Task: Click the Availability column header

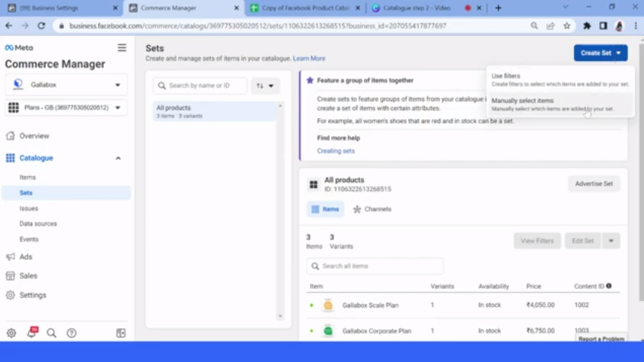Action: click(x=493, y=287)
